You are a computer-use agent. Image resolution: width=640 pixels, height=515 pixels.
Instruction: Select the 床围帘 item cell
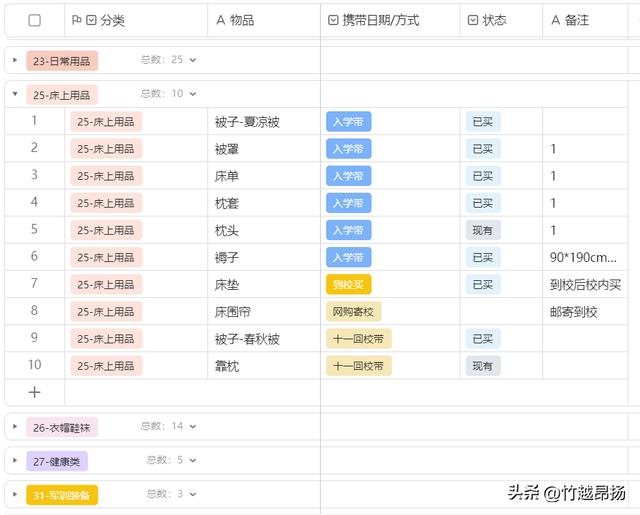264,311
